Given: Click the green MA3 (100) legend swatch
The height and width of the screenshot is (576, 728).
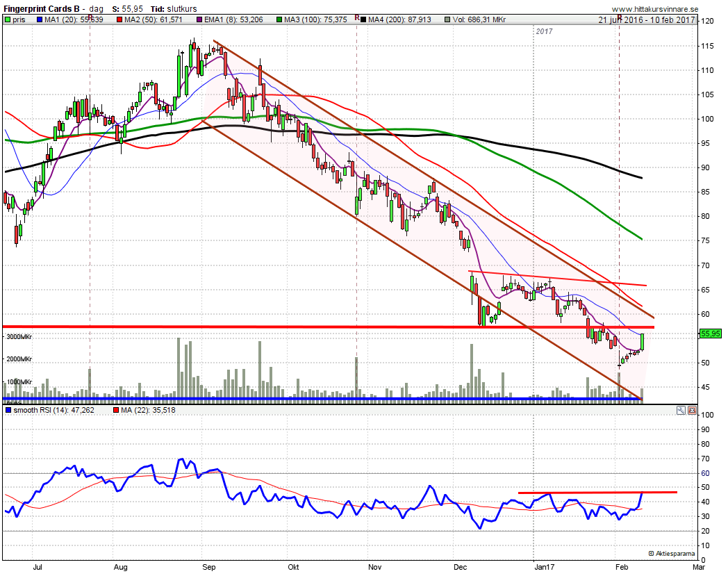Looking at the screenshot, I should tap(279, 19).
